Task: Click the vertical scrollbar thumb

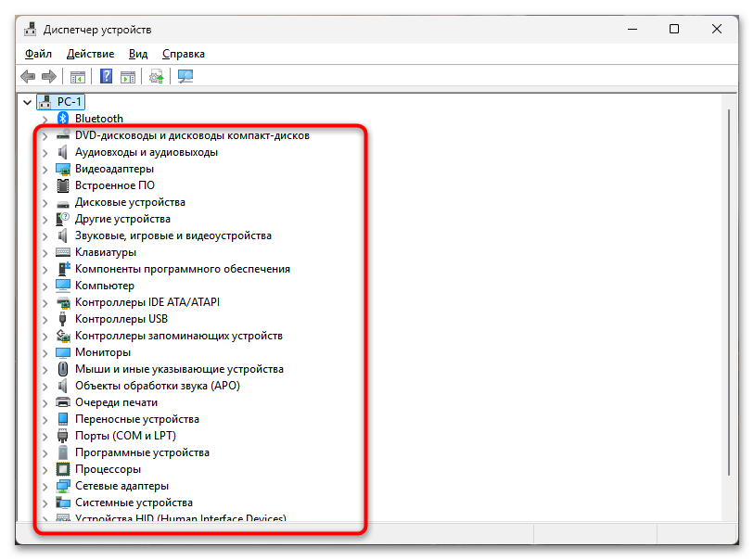Action: pyautogui.click(x=730, y=292)
